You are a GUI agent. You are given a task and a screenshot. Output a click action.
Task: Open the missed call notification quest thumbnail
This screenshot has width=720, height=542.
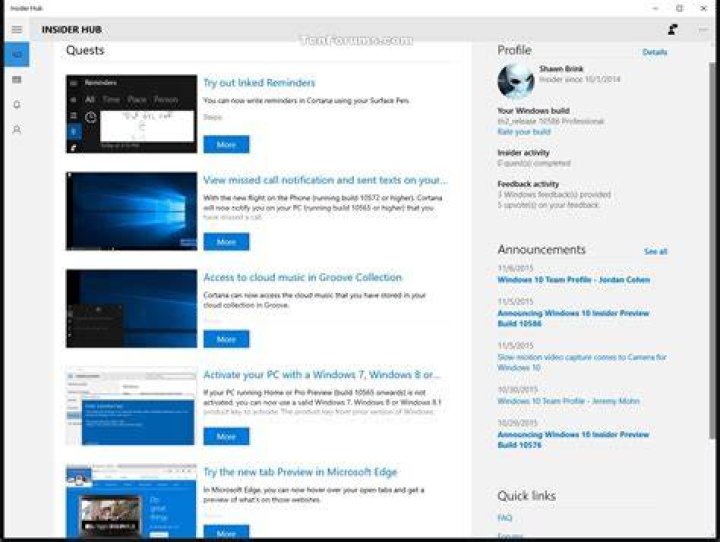tap(131, 211)
